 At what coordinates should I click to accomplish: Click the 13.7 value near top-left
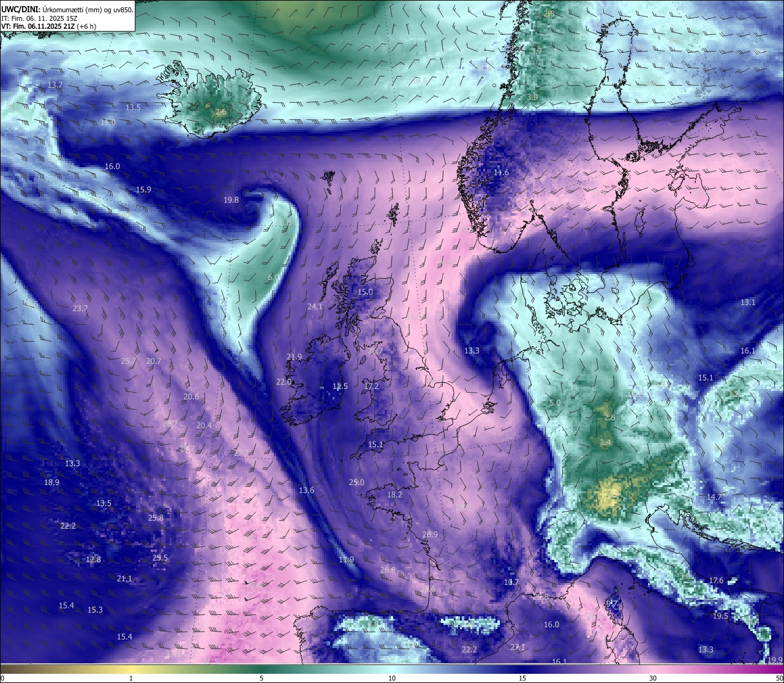coord(55,85)
